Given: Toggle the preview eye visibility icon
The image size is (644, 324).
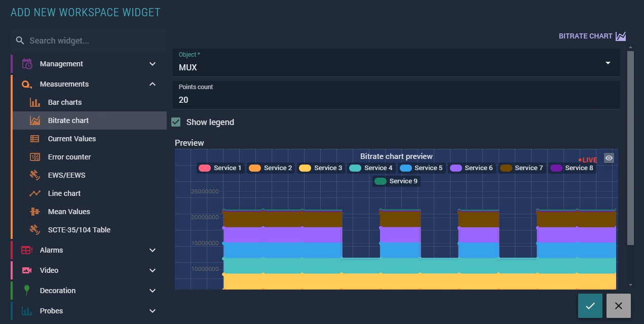Looking at the screenshot, I should pyautogui.click(x=609, y=158).
